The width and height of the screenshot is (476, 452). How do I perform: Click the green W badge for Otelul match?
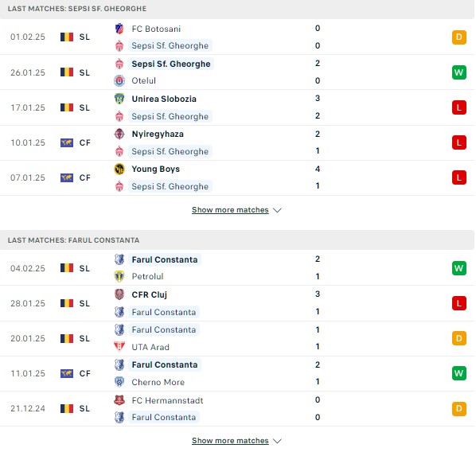coord(458,72)
